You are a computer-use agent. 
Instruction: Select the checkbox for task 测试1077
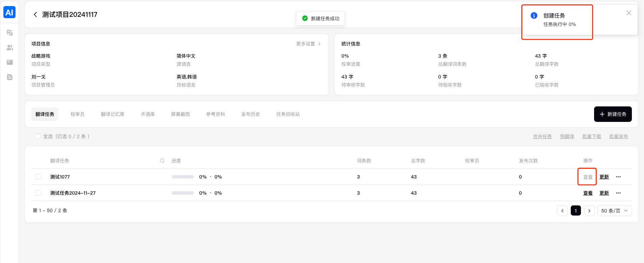38,177
